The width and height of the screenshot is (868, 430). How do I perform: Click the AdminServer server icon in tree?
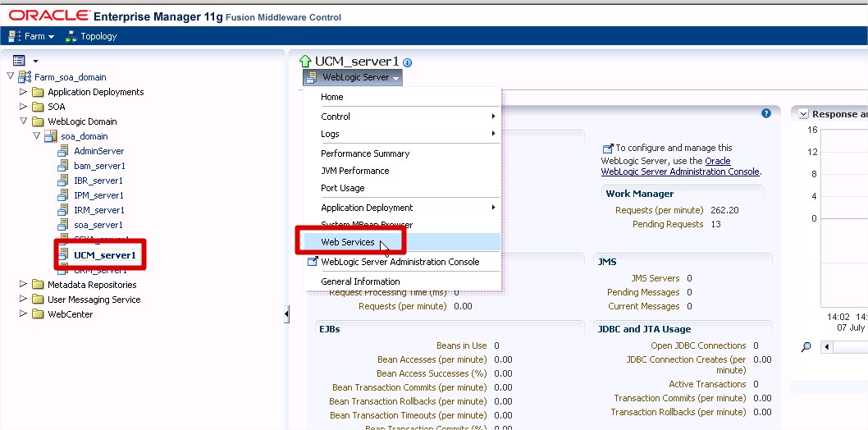point(63,151)
